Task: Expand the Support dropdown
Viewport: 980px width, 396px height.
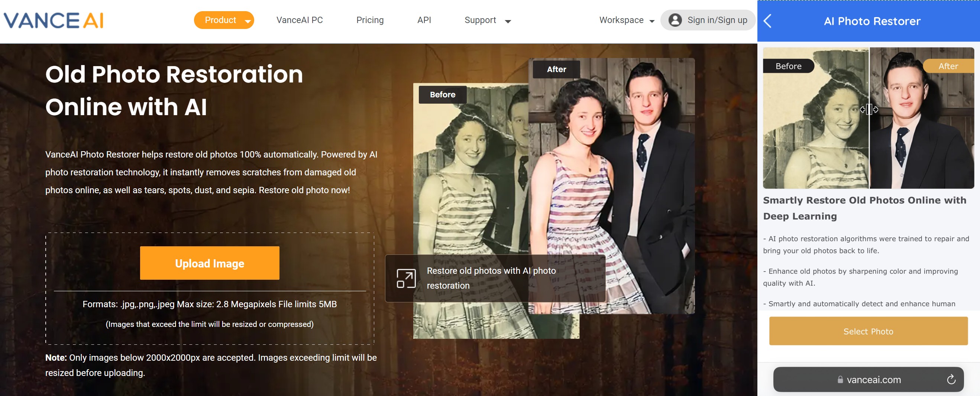Action: (487, 20)
